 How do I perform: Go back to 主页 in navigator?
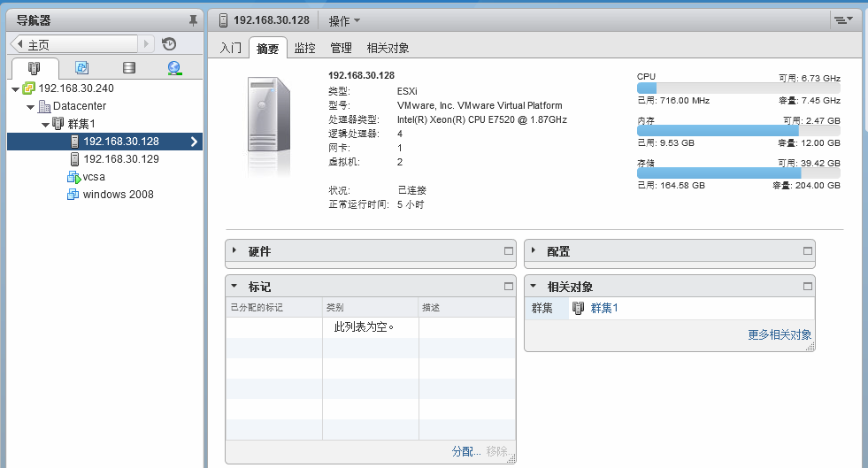coord(74,44)
